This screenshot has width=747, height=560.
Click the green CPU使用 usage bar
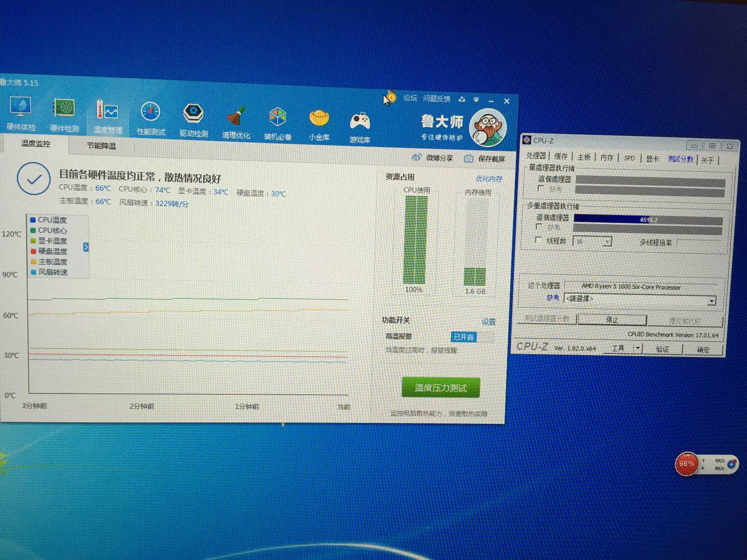pos(416,240)
